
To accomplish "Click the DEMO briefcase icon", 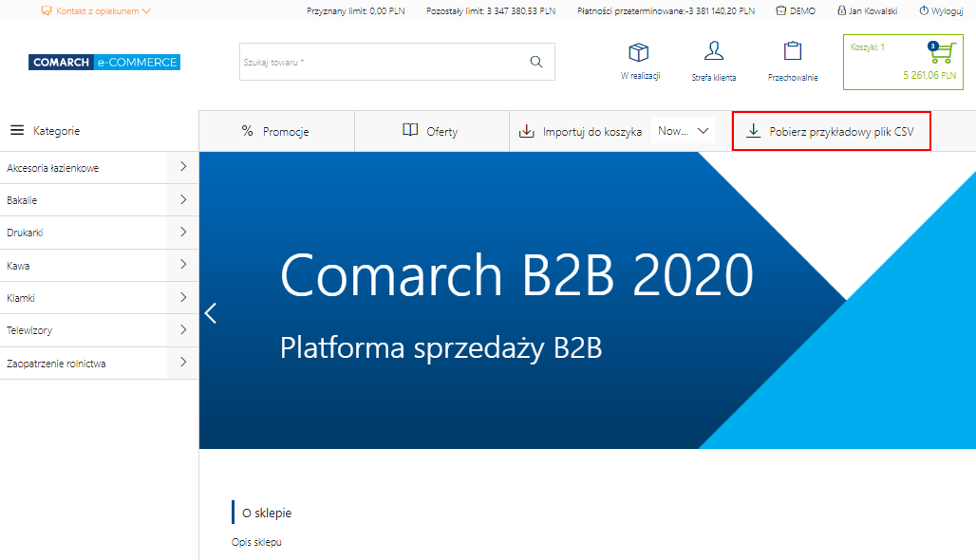I will pos(780,10).
